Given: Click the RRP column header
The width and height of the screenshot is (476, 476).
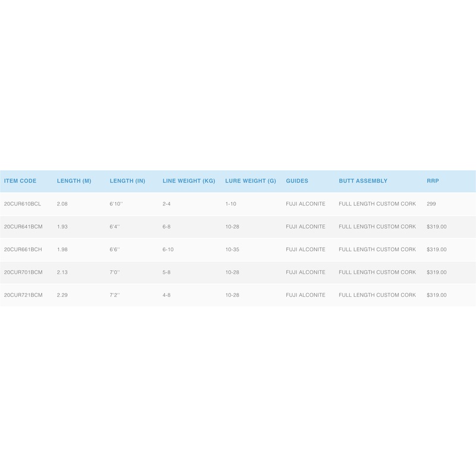Looking at the screenshot, I should (x=433, y=181).
